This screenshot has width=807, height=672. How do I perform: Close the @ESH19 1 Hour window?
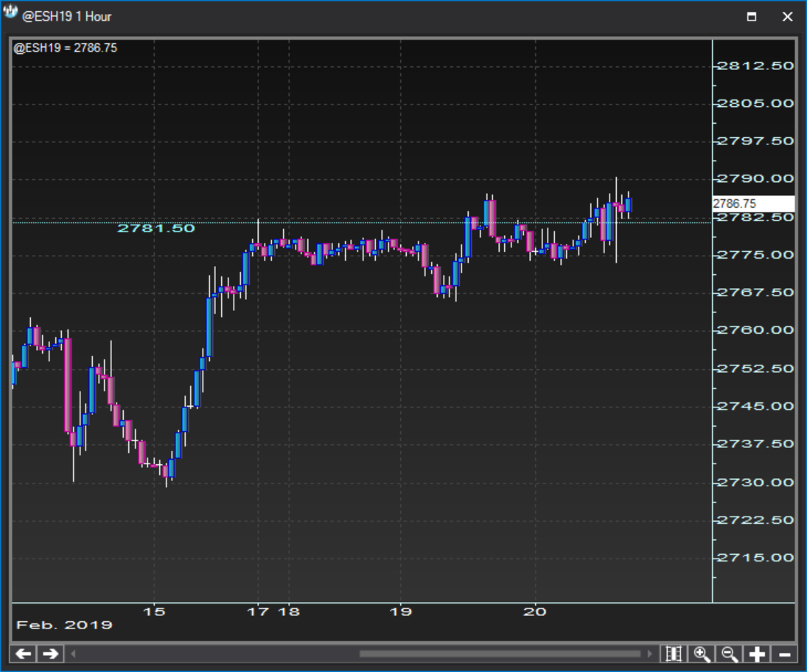(787, 16)
